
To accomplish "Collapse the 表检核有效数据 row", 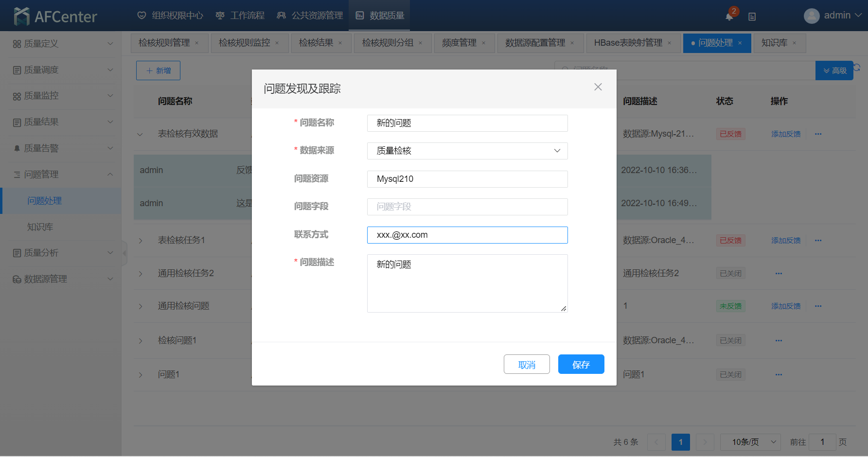I will [x=140, y=134].
